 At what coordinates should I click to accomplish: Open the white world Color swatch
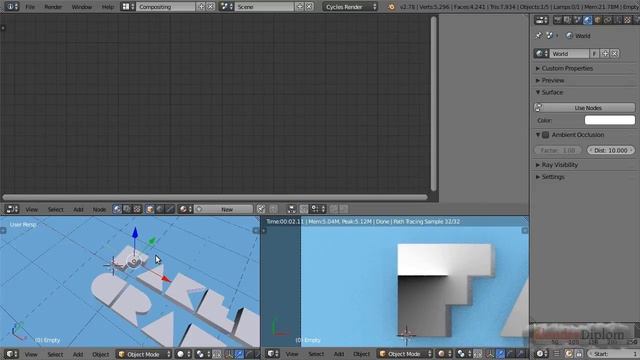point(610,120)
